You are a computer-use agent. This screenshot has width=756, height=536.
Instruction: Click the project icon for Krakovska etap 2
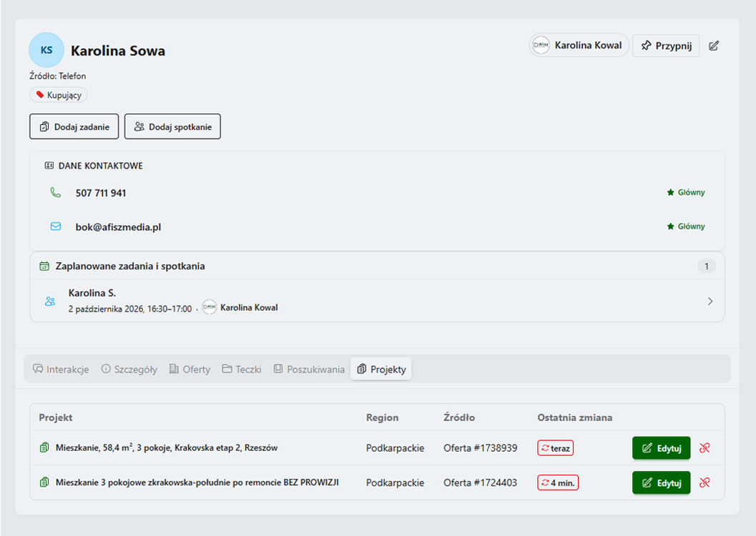point(44,447)
